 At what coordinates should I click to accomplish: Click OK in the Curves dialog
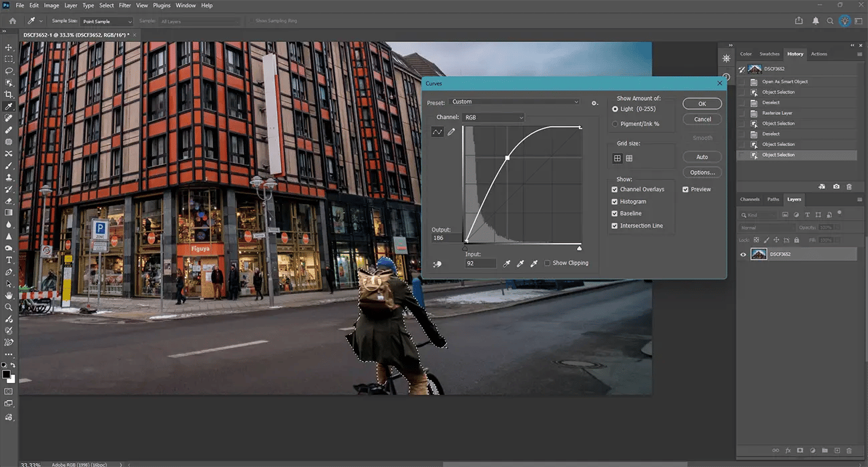pos(702,104)
